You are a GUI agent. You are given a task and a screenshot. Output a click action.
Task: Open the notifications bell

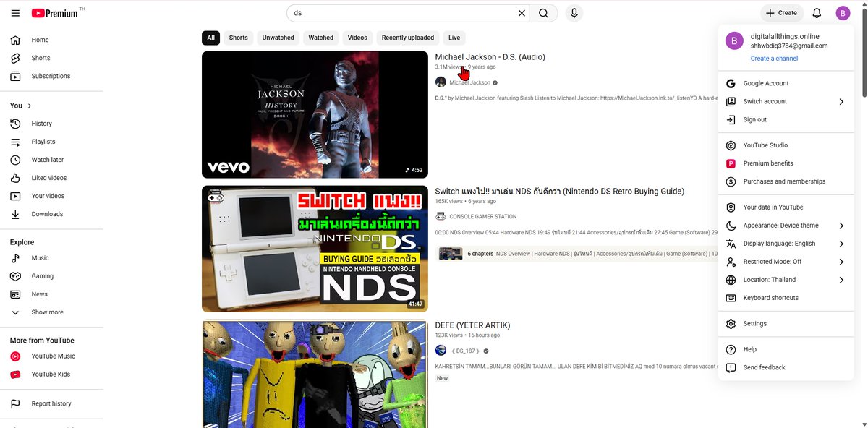pos(817,13)
